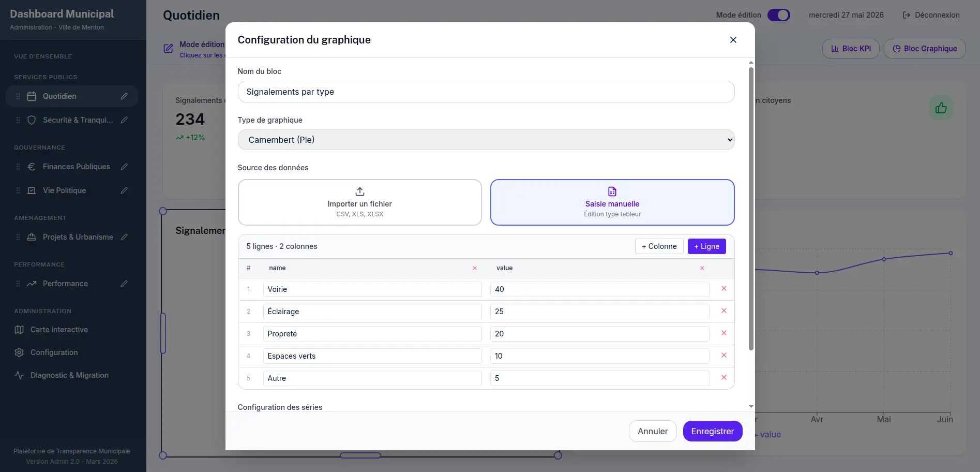Delete the value column
Screen dimensions: 980x472
(x=702, y=268)
